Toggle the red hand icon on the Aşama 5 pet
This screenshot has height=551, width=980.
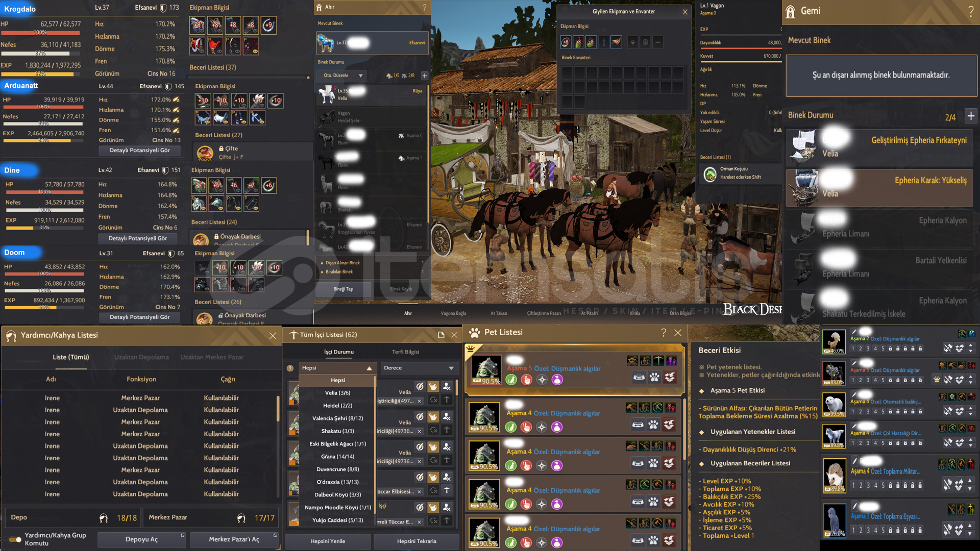point(527,380)
